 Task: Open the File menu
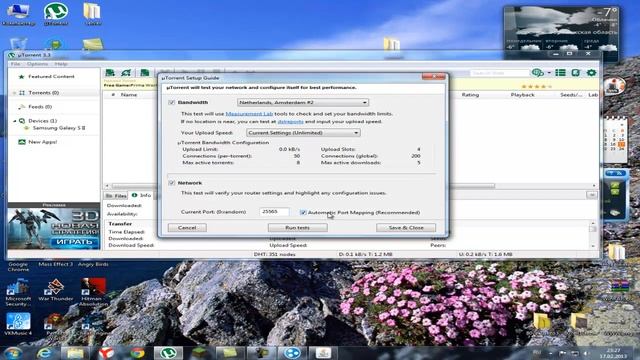[x=16, y=64]
